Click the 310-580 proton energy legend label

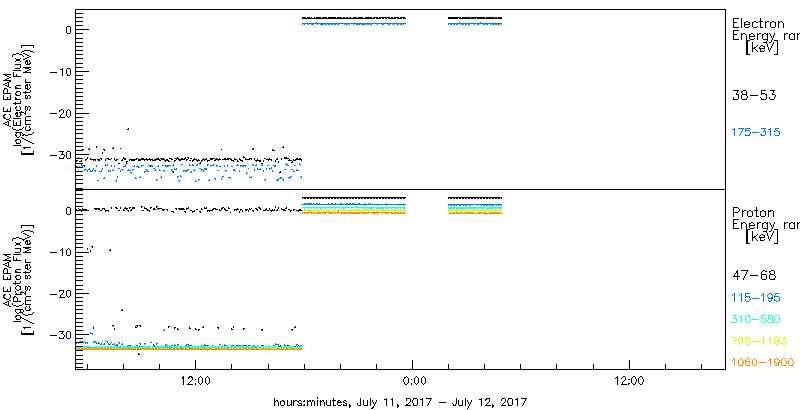(756, 319)
